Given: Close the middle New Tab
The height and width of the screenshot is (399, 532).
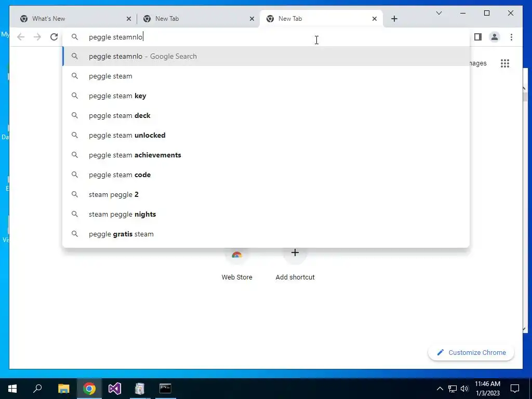Looking at the screenshot, I should (x=252, y=19).
